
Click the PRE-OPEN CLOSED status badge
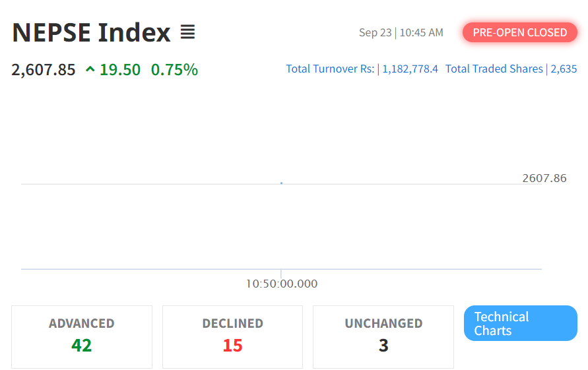520,32
